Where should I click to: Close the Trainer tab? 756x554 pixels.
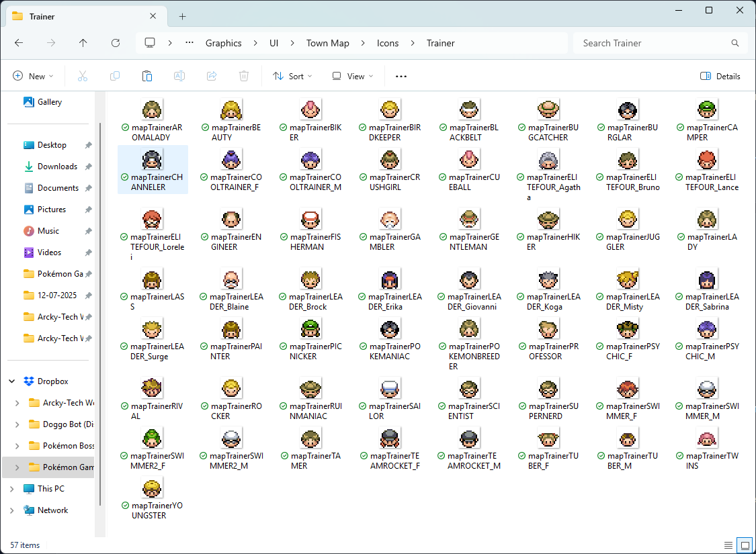[x=153, y=16]
